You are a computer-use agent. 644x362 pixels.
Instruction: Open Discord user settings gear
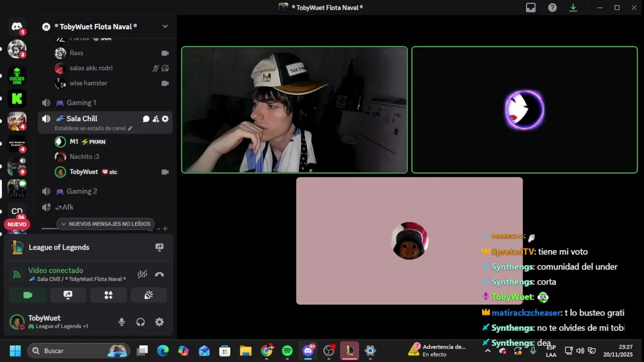point(159,322)
